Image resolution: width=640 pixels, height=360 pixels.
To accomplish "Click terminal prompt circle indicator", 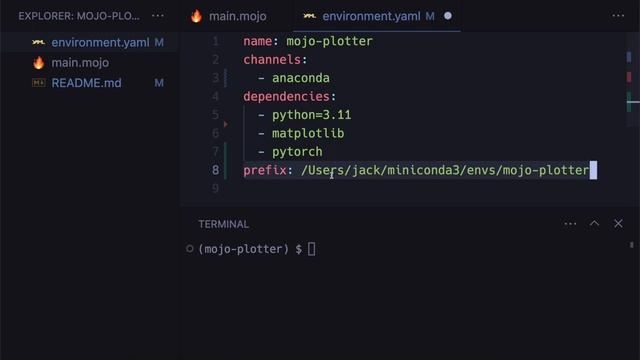I will [189, 249].
